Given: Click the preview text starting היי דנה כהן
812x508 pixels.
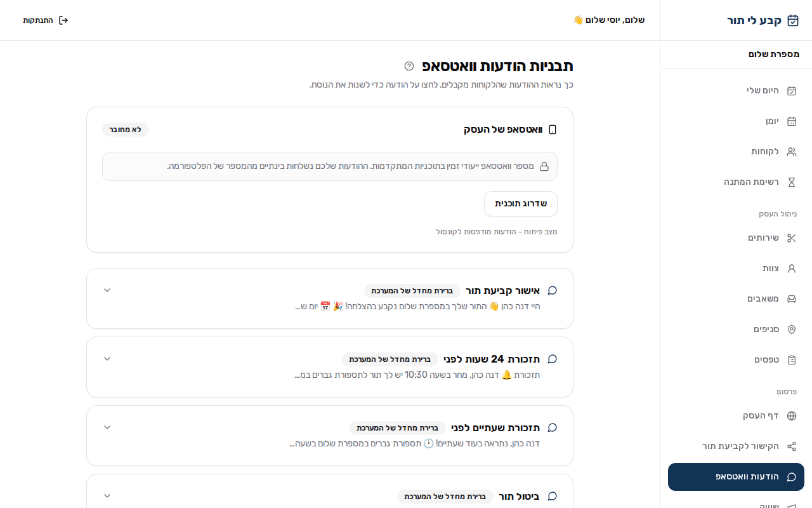Looking at the screenshot, I should (417, 307).
